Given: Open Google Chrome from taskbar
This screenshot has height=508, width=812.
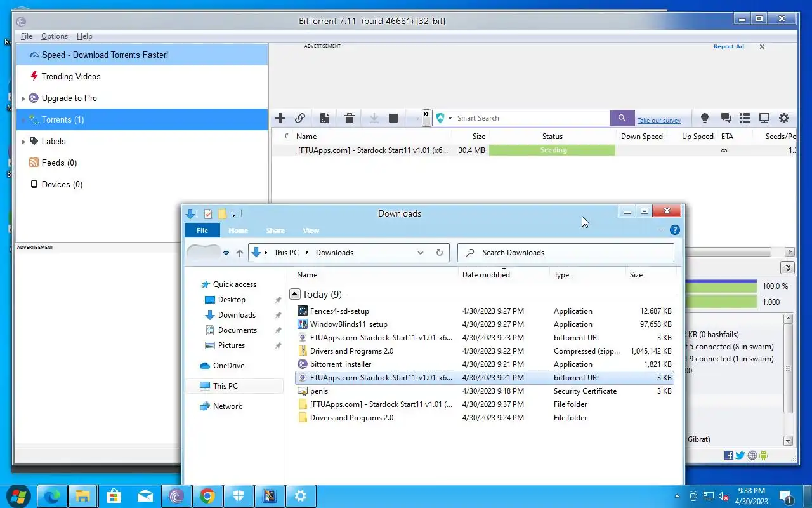Looking at the screenshot, I should 207,496.
